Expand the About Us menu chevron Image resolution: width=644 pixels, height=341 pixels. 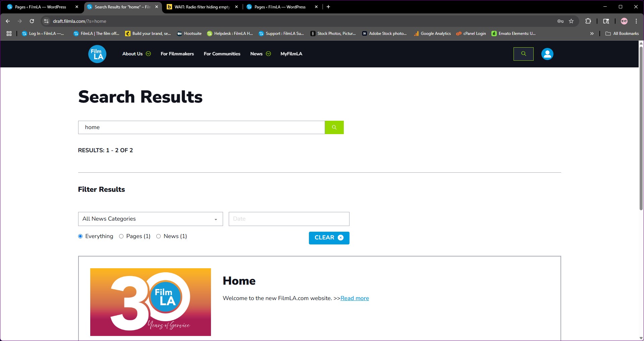click(148, 54)
